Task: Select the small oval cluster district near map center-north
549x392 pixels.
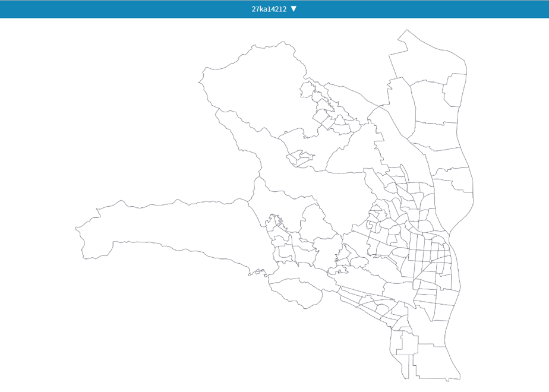Action: point(301,157)
